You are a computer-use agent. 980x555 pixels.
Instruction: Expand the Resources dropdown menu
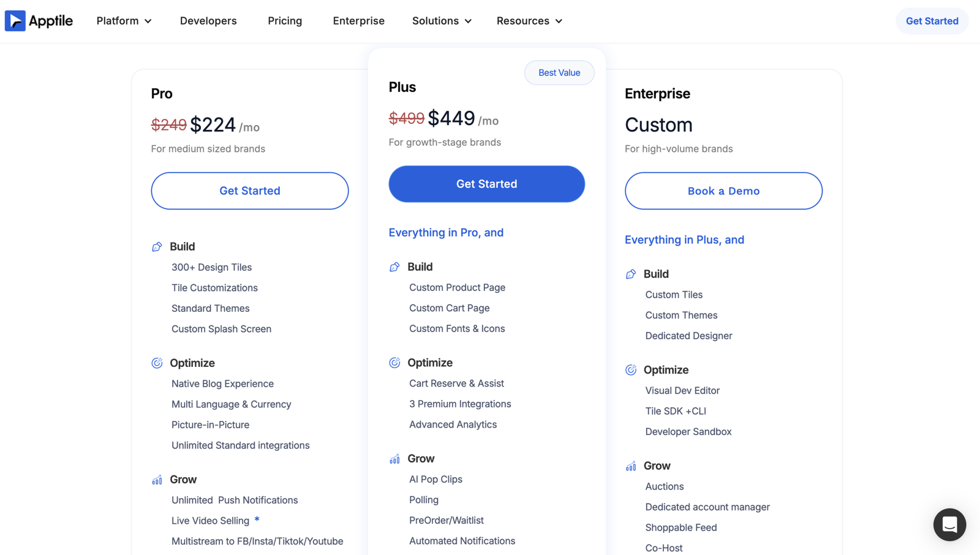[x=529, y=21]
